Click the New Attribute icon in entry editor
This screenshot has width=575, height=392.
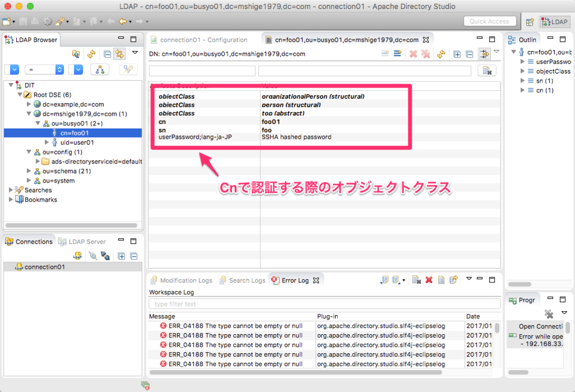tap(385, 54)
